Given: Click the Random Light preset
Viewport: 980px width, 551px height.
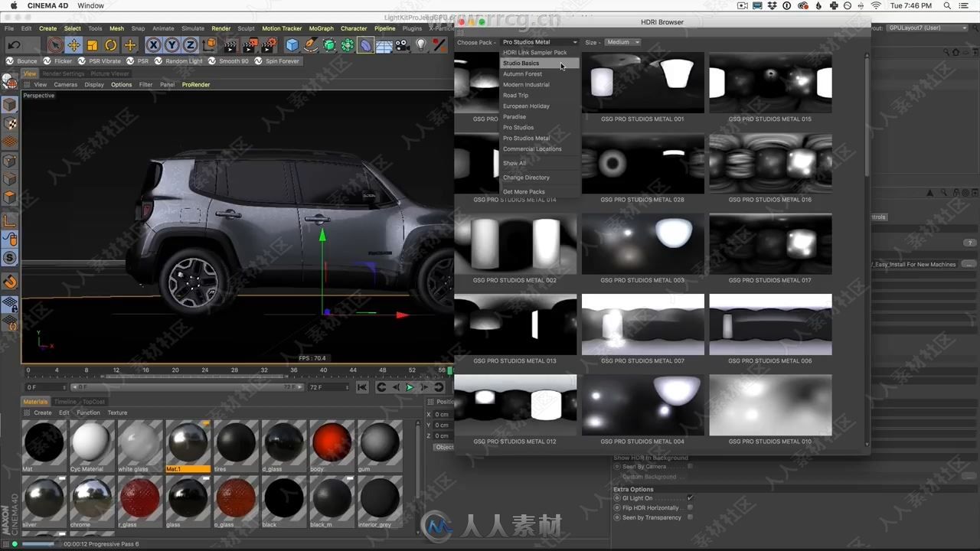Looking at the screenshot, I should 178,61.
